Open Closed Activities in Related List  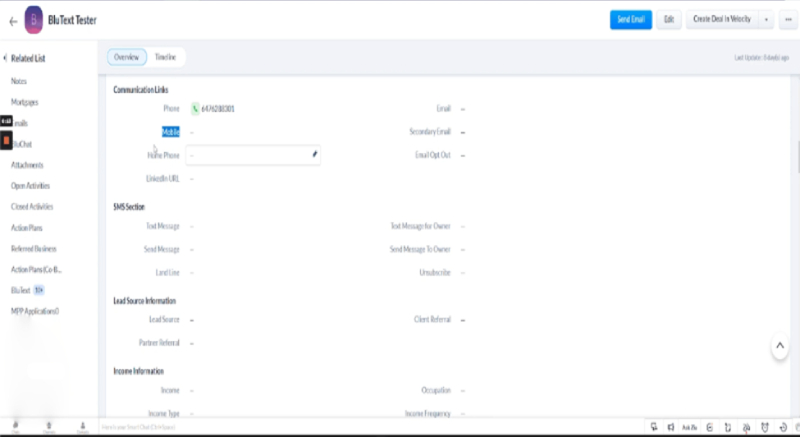tap(32, 207)
